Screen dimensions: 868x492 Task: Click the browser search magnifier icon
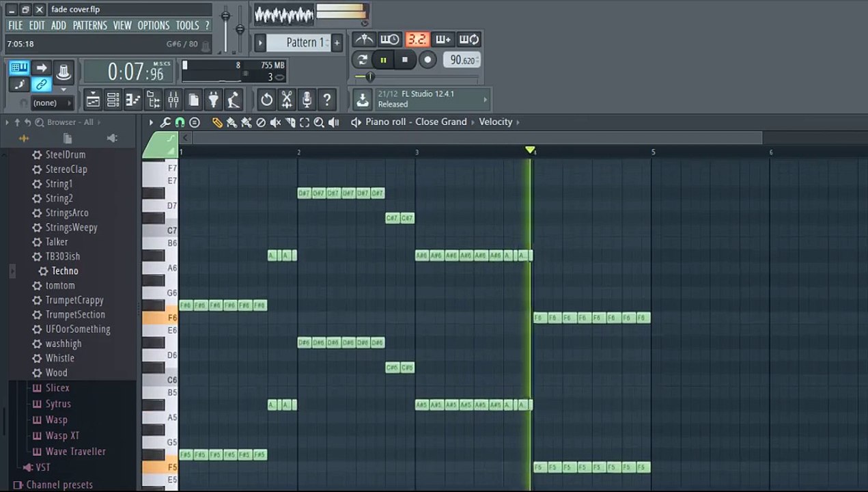40,122
